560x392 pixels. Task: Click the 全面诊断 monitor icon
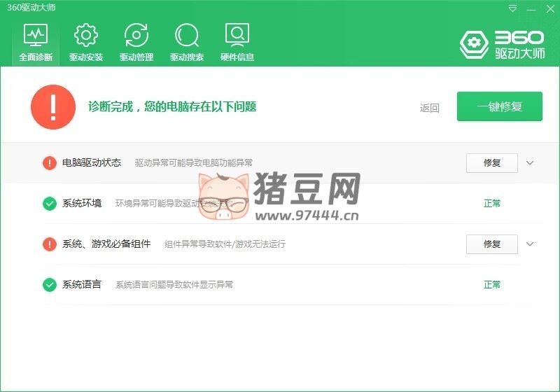[35, 35]
